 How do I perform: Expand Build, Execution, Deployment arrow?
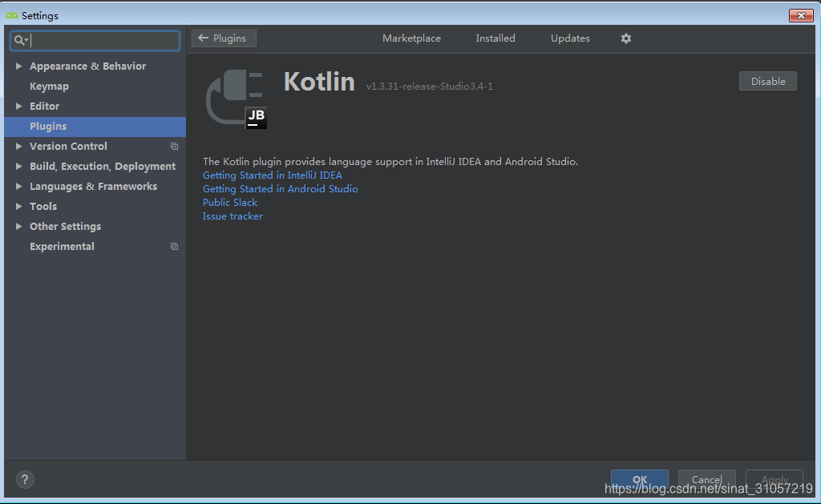tap(19, 166)
